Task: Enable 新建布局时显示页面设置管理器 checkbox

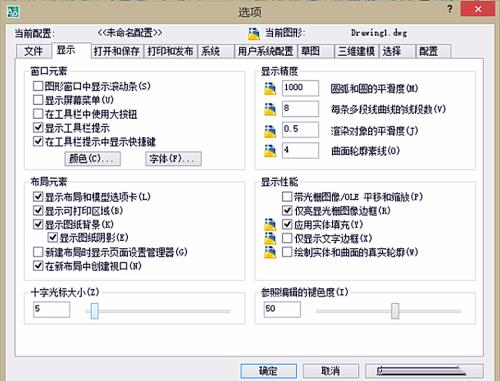Action: (38, 252)
